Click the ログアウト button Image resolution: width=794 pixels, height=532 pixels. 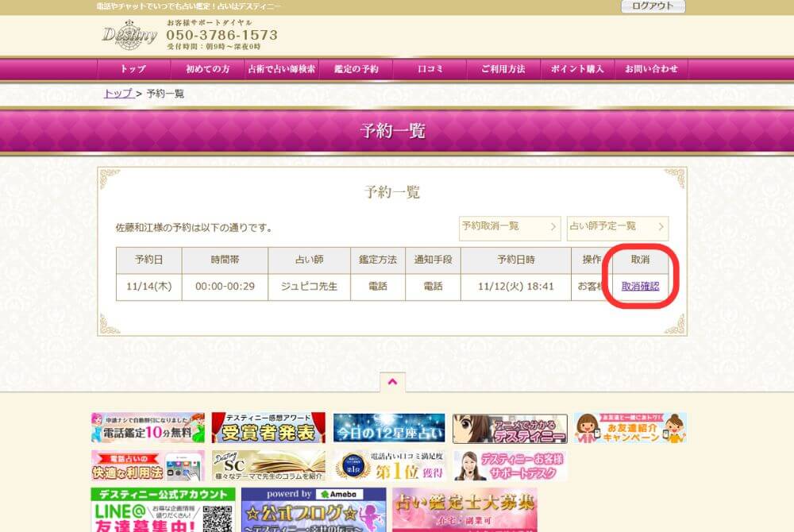point(653,6)
